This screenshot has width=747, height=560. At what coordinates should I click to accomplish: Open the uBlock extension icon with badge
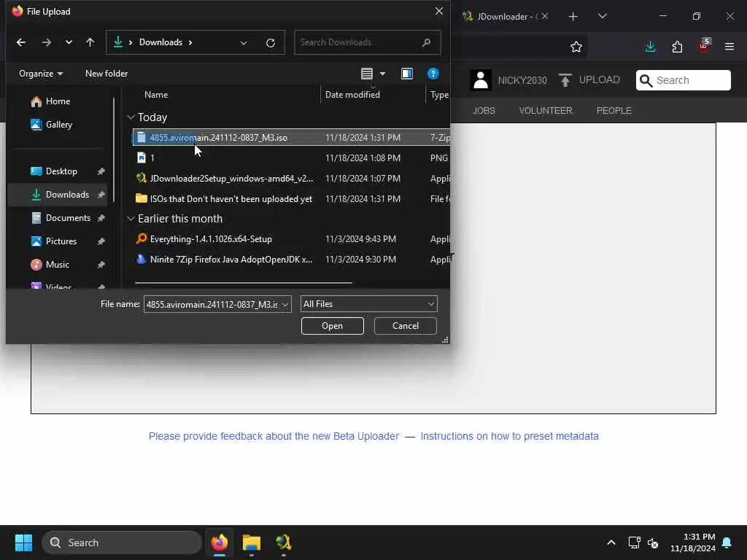click(704, 46)
